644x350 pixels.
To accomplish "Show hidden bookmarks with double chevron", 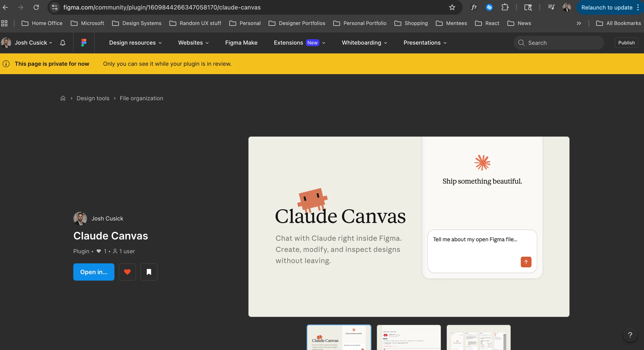I will pos(579,23).
